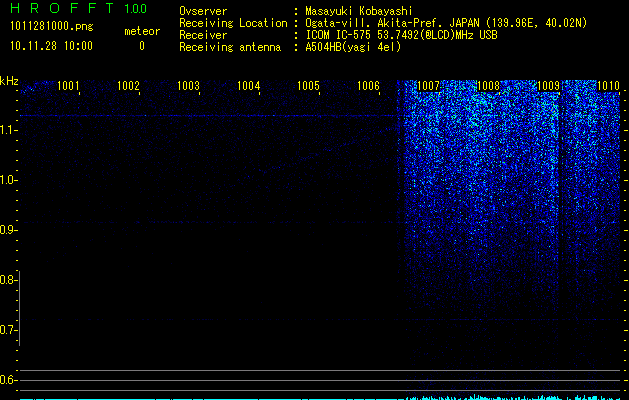Click the 0.6 kHz frequency label
Screen dimensions: 629x400
(8, 380)
